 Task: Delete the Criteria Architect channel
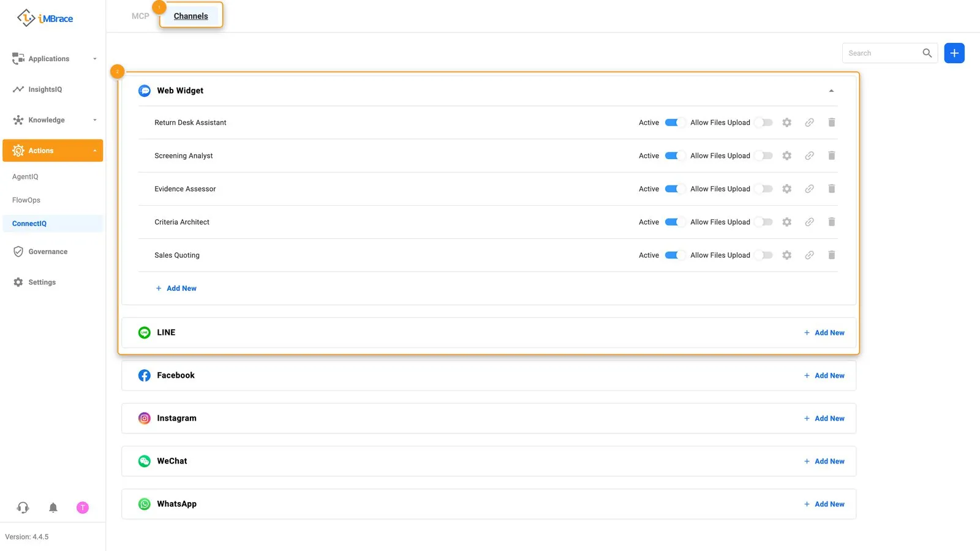point(832,222)
